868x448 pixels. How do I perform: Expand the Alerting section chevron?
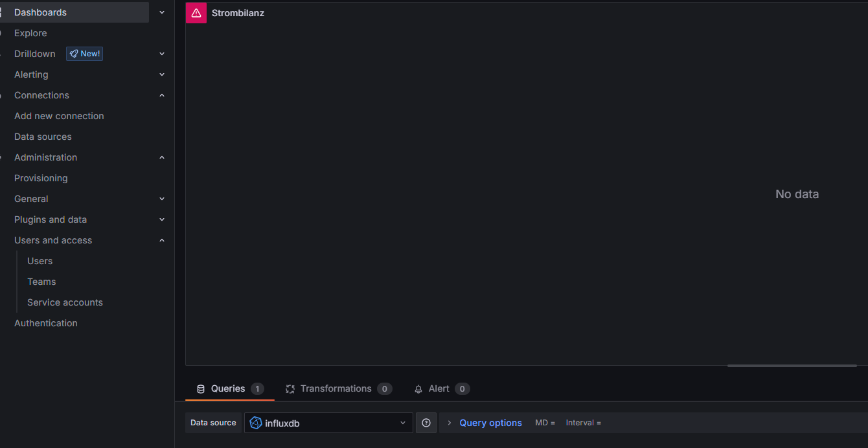pos(162,74)
